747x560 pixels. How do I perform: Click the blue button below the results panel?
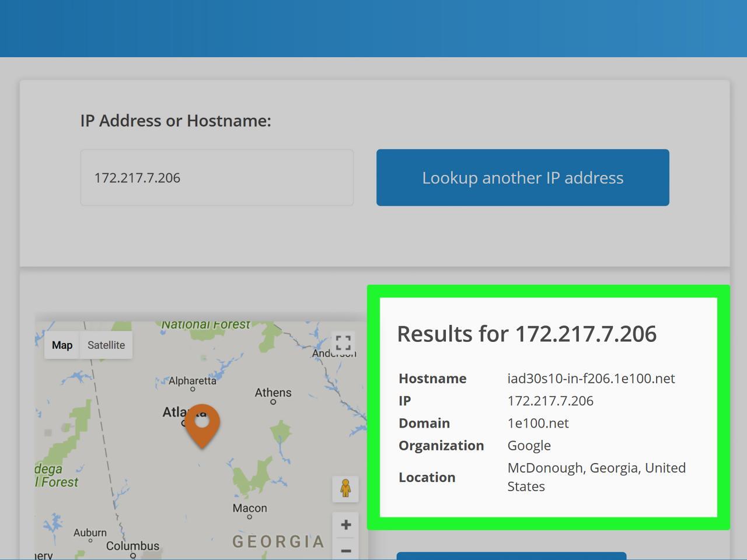click(x=511, y=555)
